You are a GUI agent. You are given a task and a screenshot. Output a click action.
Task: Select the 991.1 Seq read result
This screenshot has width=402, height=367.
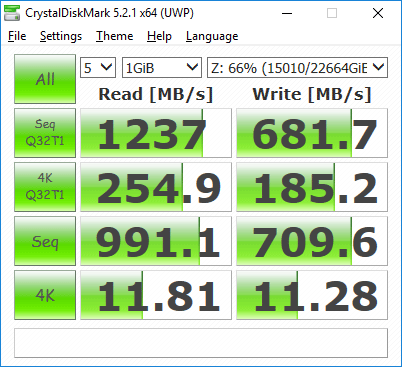(156, 241)
